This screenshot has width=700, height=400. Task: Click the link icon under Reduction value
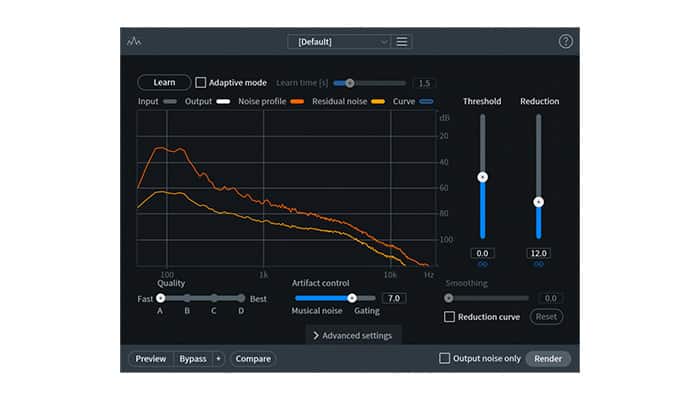tap(539, 264)
